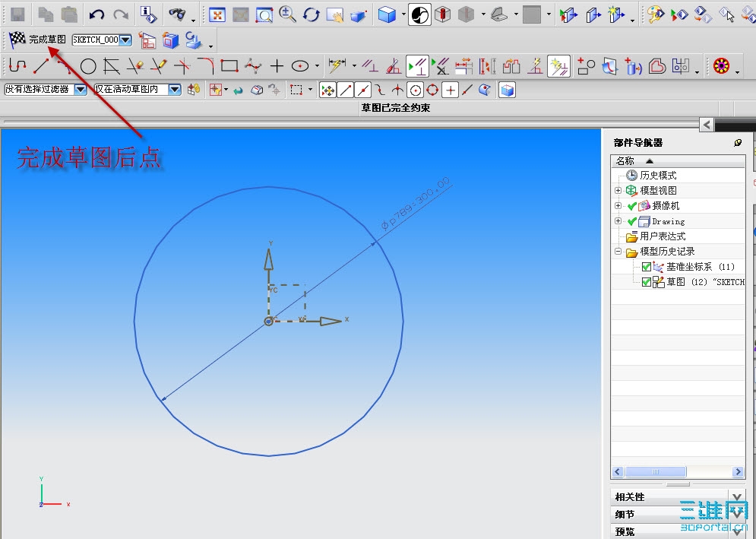
Task: Click the Edit Object Display palette icon
Action: point(655,14)
